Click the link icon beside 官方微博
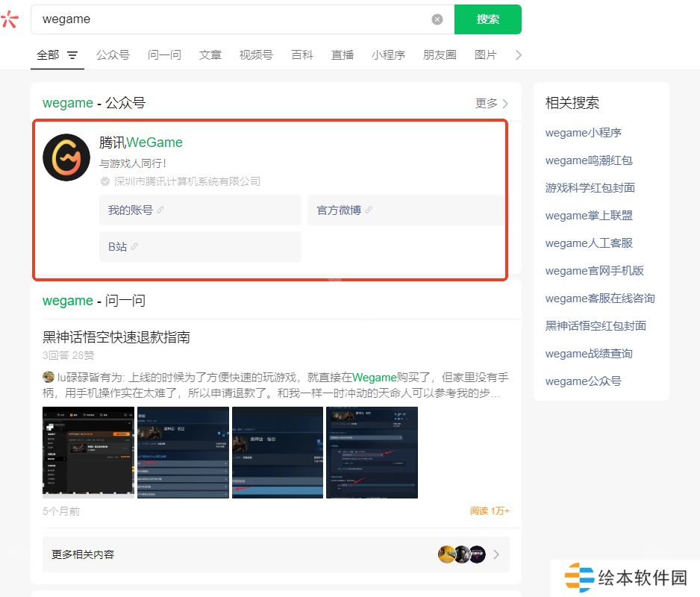Image resolution: width=700 pixels, height=597 pixels. (369, 210)
